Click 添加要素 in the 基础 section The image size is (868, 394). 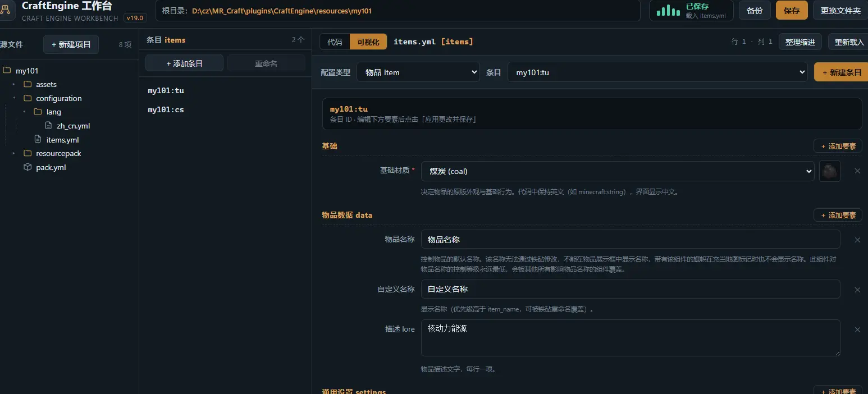pos(838,146)
